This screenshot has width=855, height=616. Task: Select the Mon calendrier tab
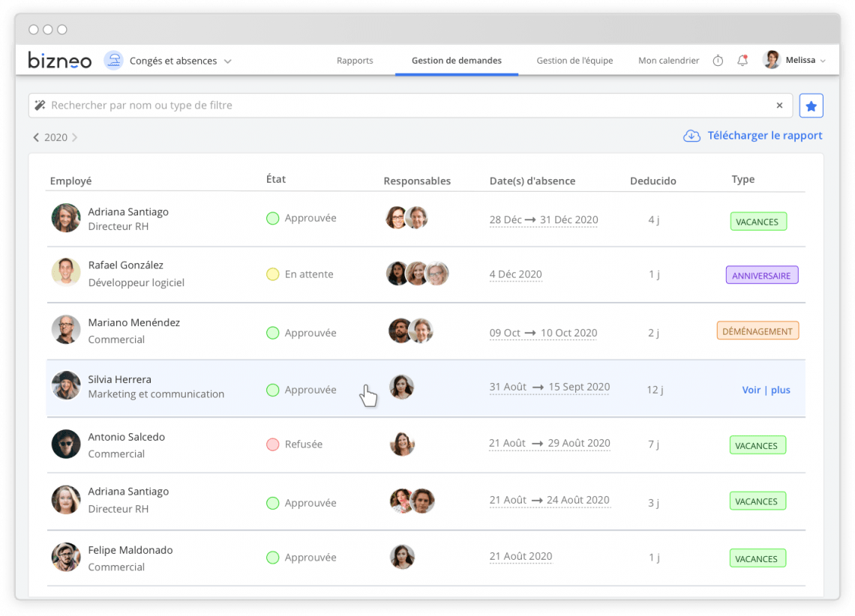click(668, 61)
